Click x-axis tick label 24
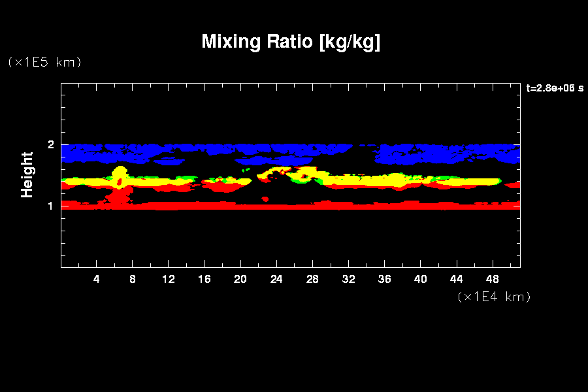Viewport: 588px width, 392px height. 276,279
